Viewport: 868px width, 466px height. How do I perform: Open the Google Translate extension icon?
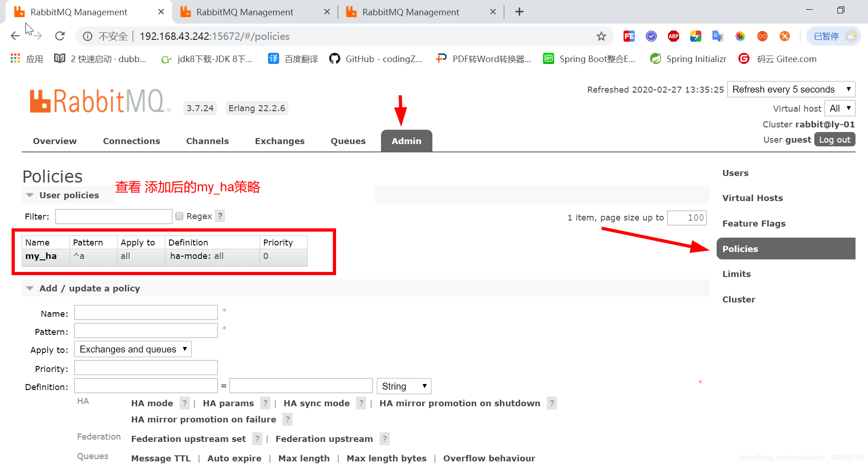[x=718, y=36]
